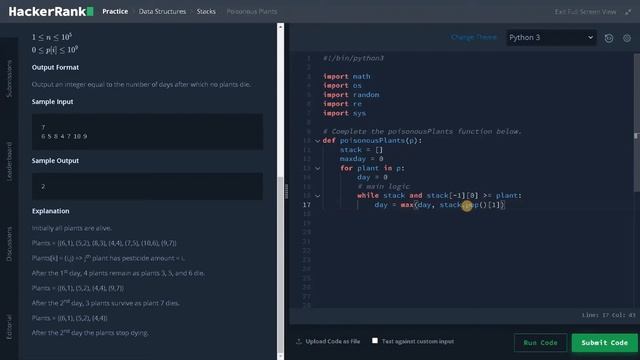640x360 pixels.
Task: Click the Sample Output box
Action: [147, 186]
